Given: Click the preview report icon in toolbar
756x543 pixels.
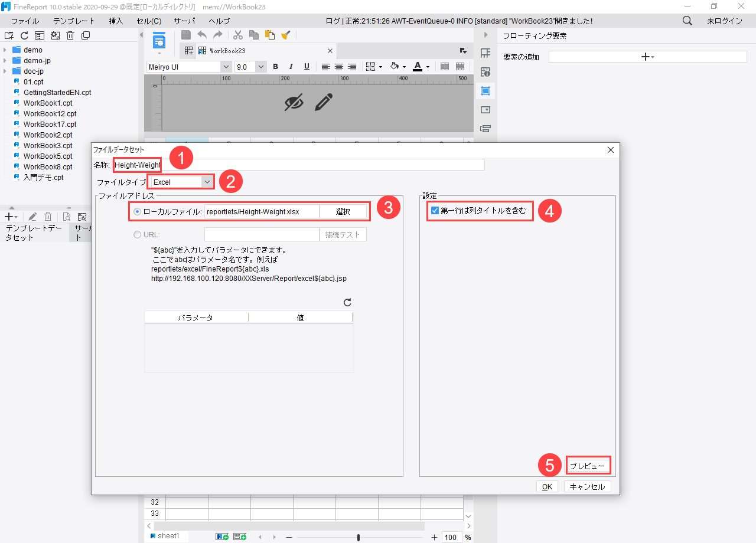Looking at the screenshot, I should (159, 41).
